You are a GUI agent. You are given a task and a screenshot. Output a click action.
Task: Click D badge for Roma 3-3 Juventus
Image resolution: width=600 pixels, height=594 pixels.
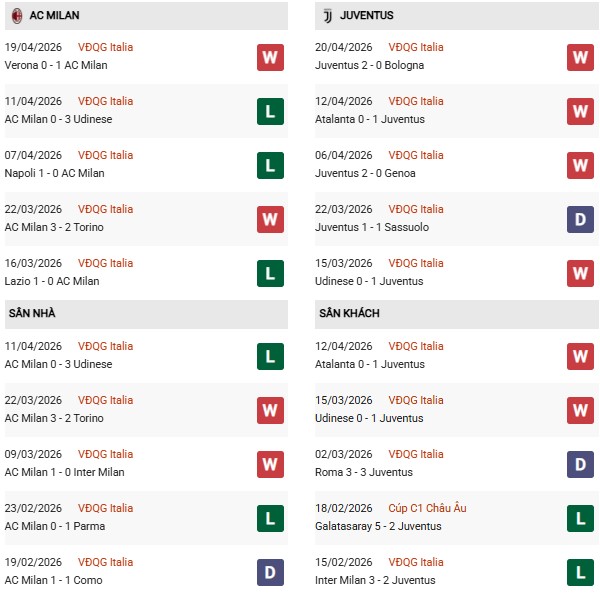pyautogui.click(x=581, y=464)
